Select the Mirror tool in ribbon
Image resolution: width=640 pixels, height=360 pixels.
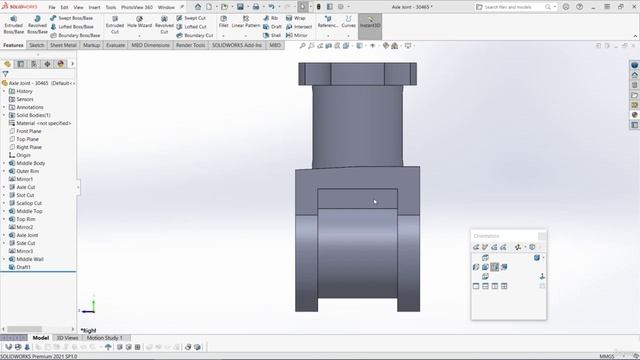pyautogui.click(x=297, y=35)
